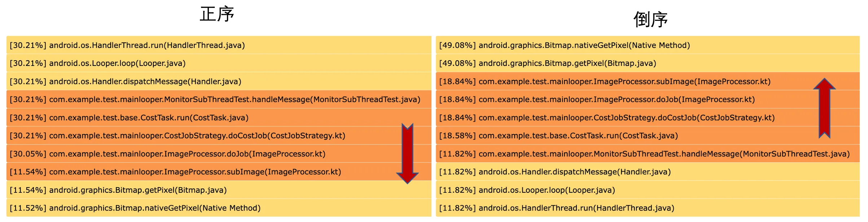The image size is (868, 222).
Task: Select the 11.54% Bitmap.getPixel row
Action: 219,190
